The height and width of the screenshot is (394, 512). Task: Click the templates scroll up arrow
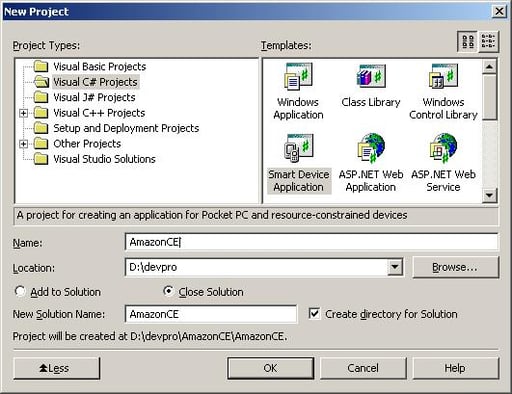(x=489, y=67)
